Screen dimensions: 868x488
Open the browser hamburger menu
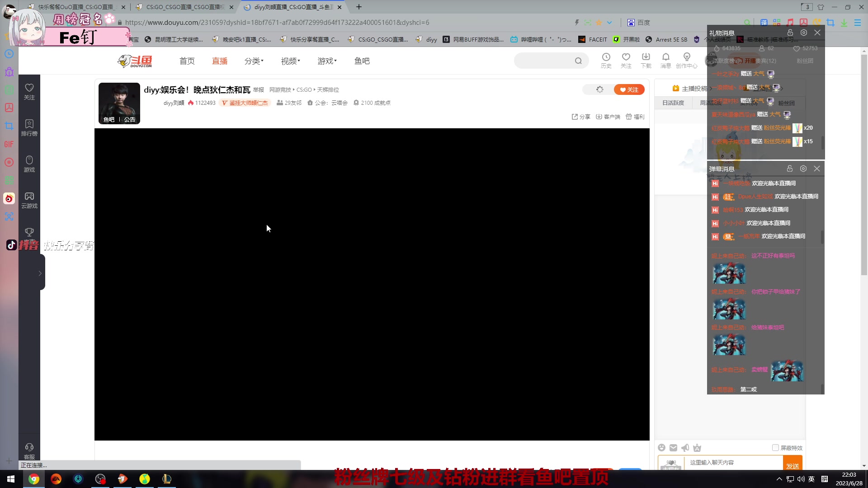(857, 23)
